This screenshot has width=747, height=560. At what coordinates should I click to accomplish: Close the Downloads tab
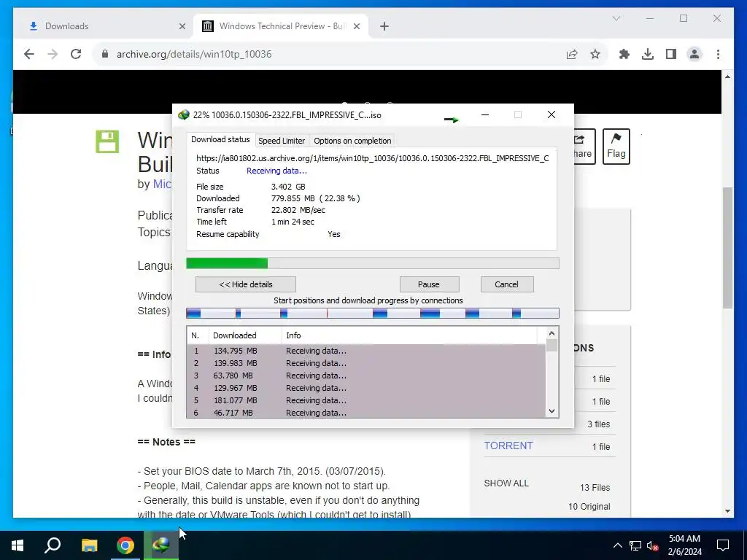pyautogui.click(x=182, y=26)
